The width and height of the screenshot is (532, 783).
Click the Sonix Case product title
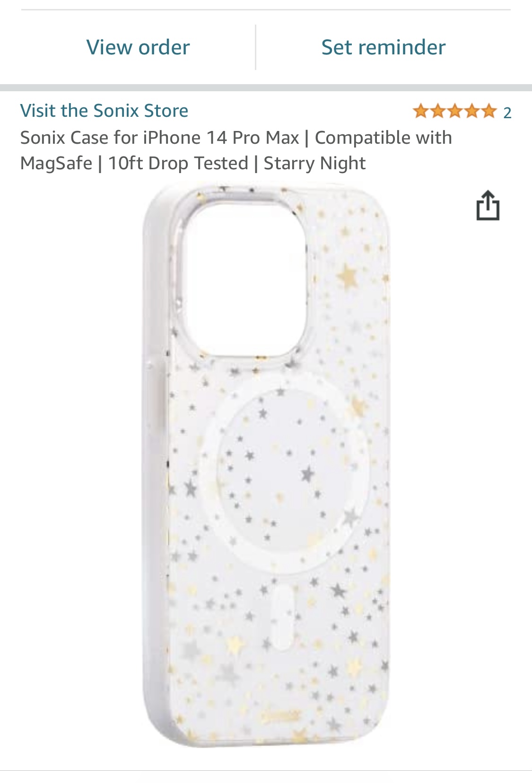[x=236, y=150]
